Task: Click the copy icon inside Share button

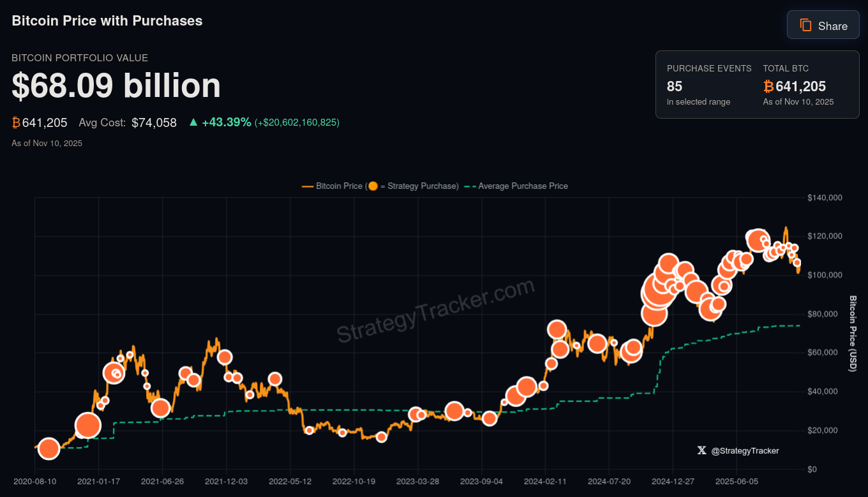Action: pos(805,26)
